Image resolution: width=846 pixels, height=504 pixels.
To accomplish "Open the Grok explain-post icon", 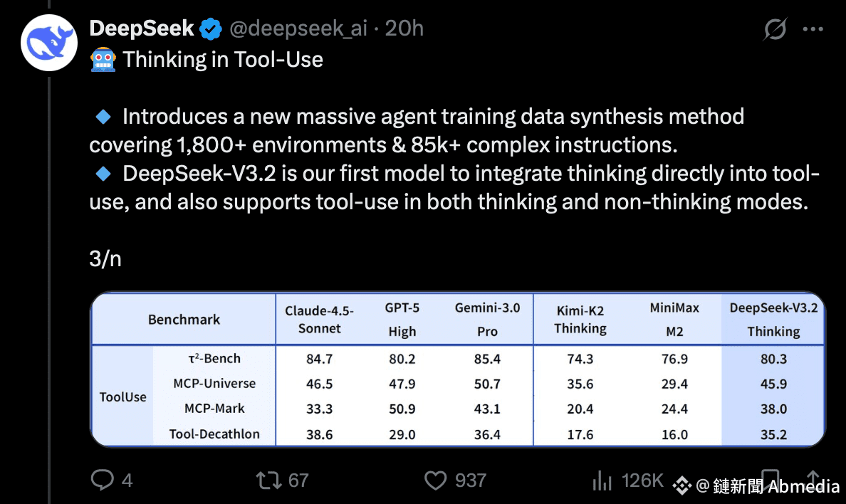I will click(x=775, y=29).
